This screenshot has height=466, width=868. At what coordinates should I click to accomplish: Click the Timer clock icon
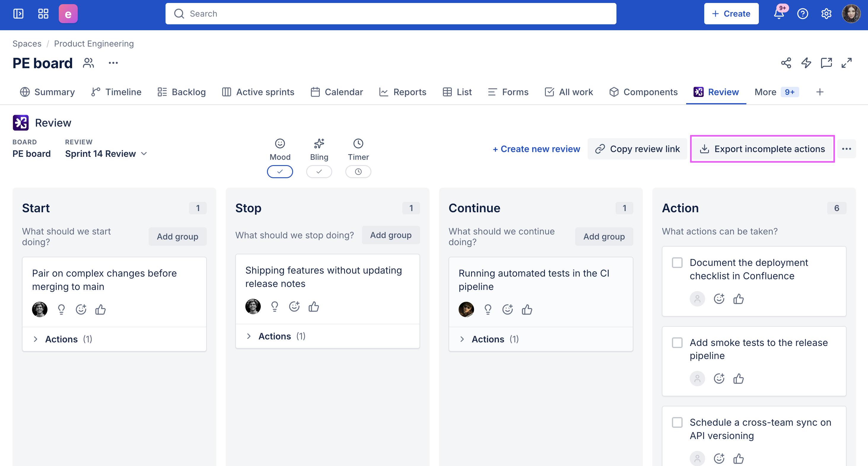358,143
